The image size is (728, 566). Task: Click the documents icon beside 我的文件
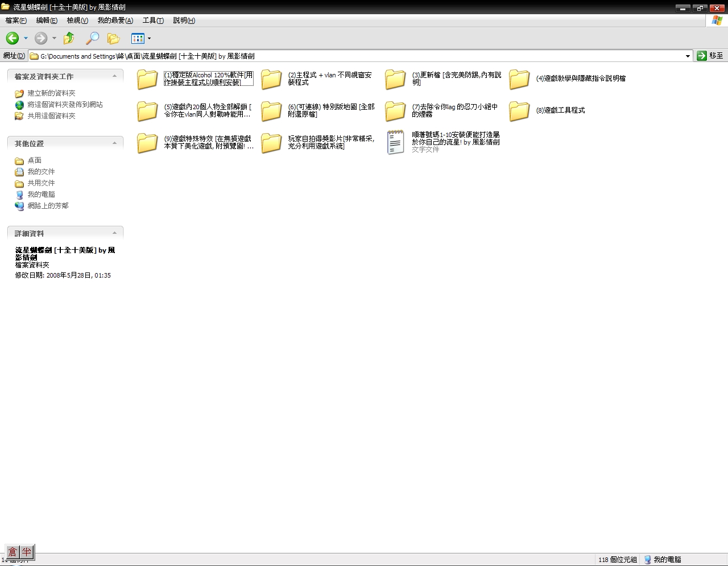19,172
